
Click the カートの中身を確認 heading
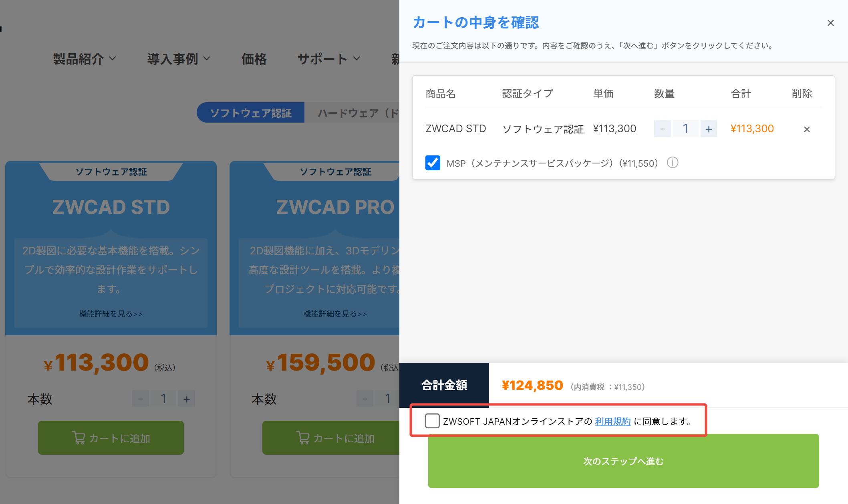(476, 22)
